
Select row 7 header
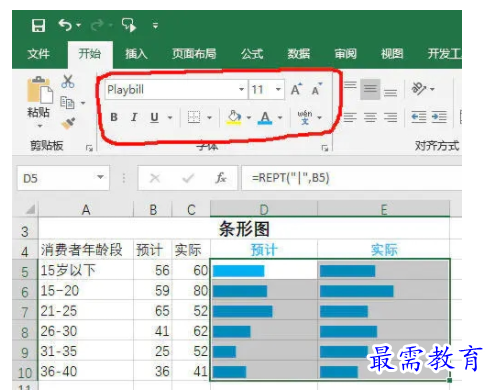click(x=25, y=311)
